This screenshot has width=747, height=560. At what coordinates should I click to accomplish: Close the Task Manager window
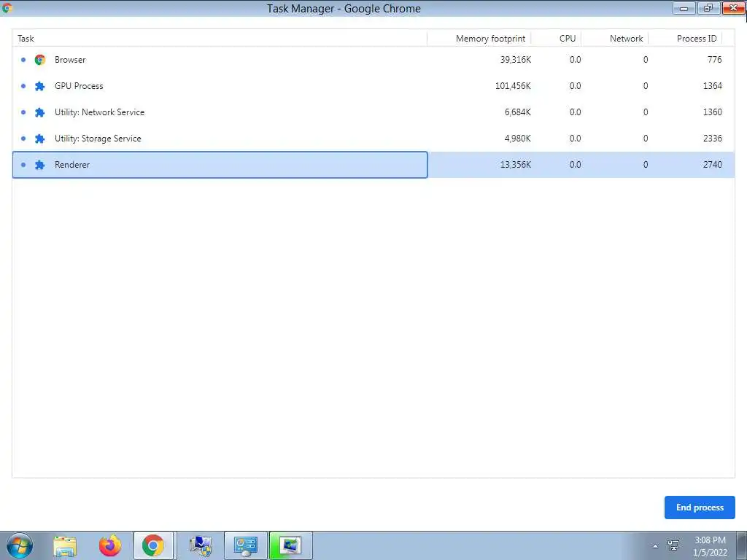click(734, 8)
